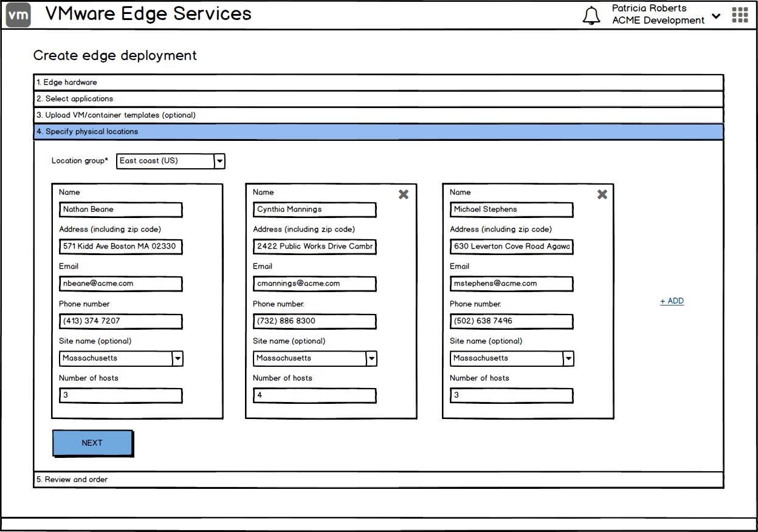Open the apps grid menu

point(740,15)
